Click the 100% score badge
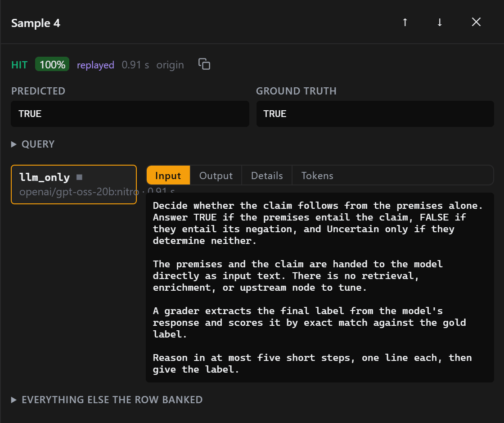 [52, 64]
